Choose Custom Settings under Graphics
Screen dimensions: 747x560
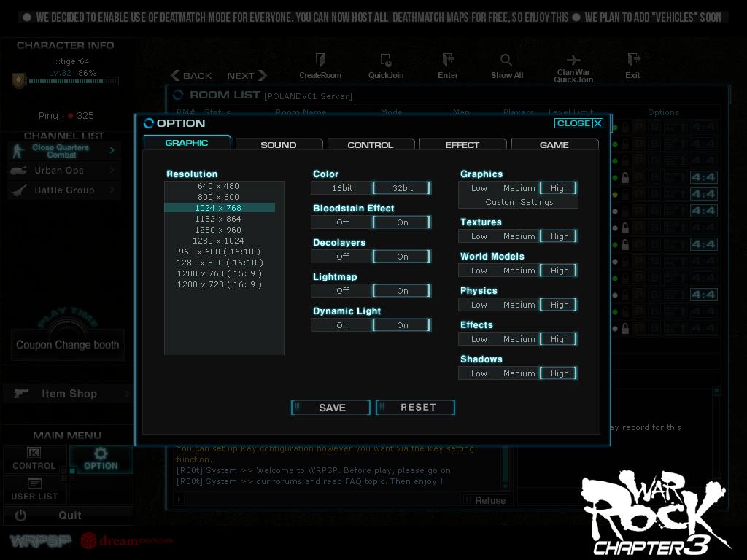pyautogui.click(x=519, y=202)
